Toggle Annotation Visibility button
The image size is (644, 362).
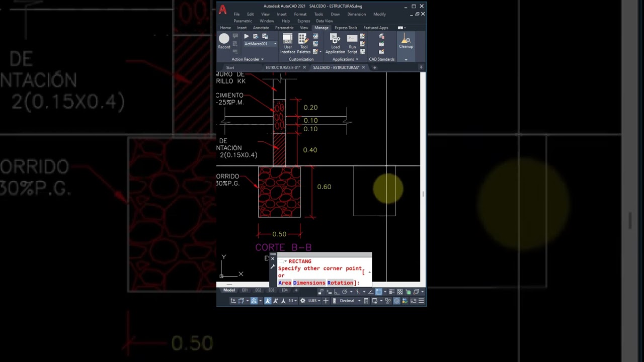click(268, 301)
